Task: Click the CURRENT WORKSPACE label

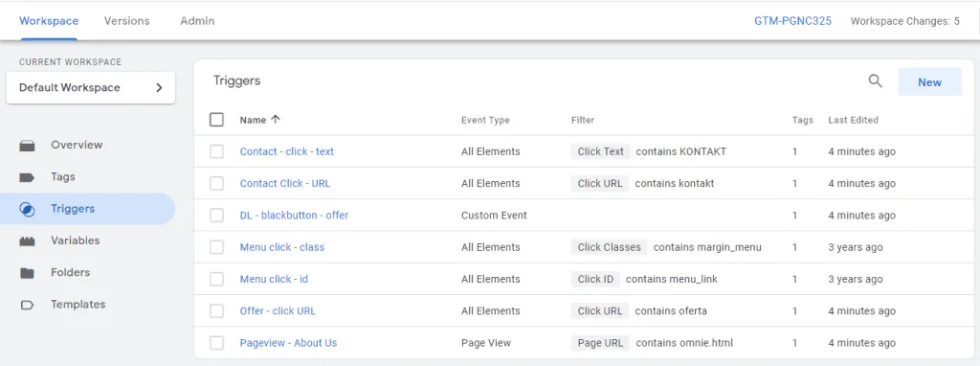Action: [x=70, y=62]
